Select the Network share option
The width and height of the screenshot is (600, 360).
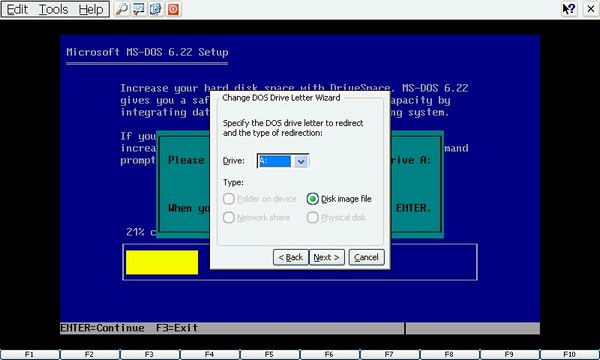click(256, 217)
